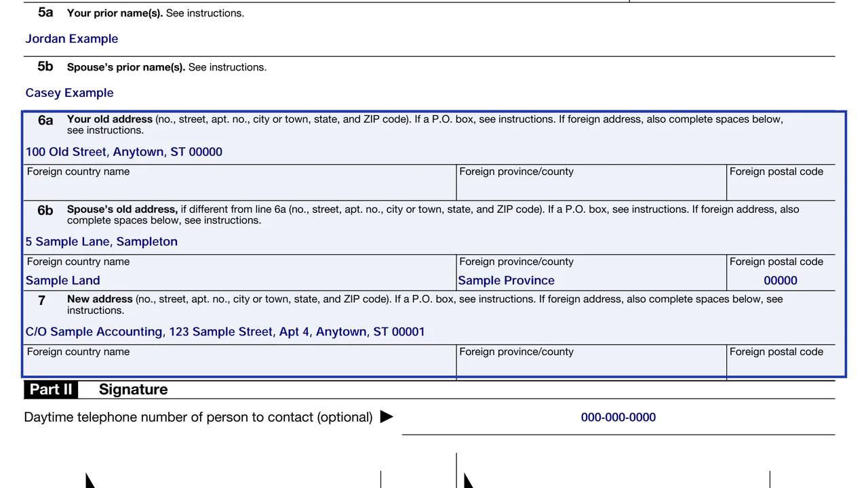
Task: Focus the Foreign country name field under line 7
Action: (241, 369)
